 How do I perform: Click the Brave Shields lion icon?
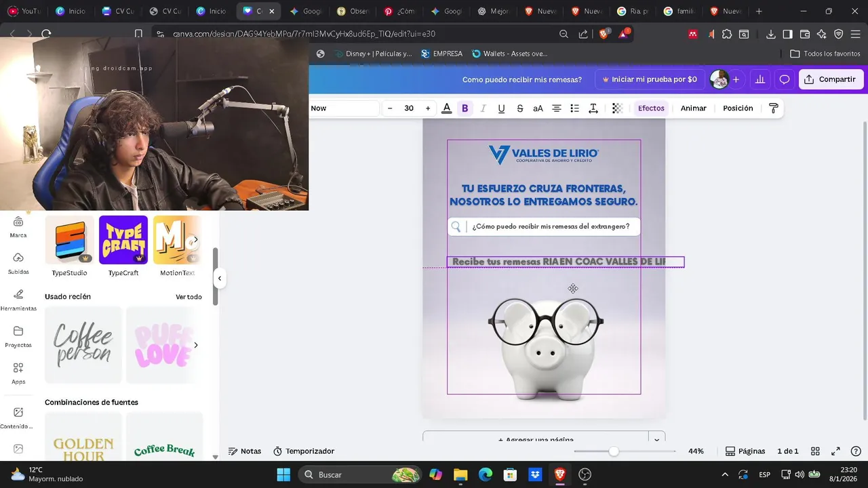point(604,34)
